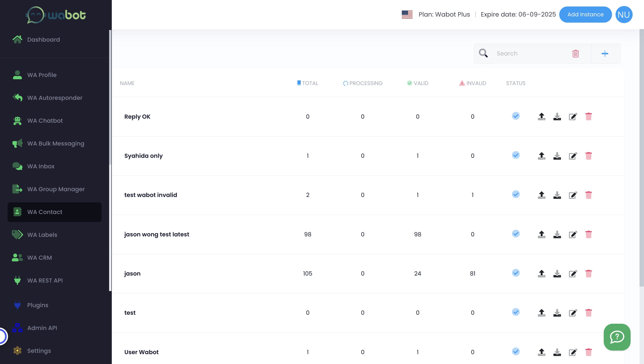The image size is (644, 364).
Task: Select WA Bulk Messaging from sidebar
Action: tap(56, 143)
